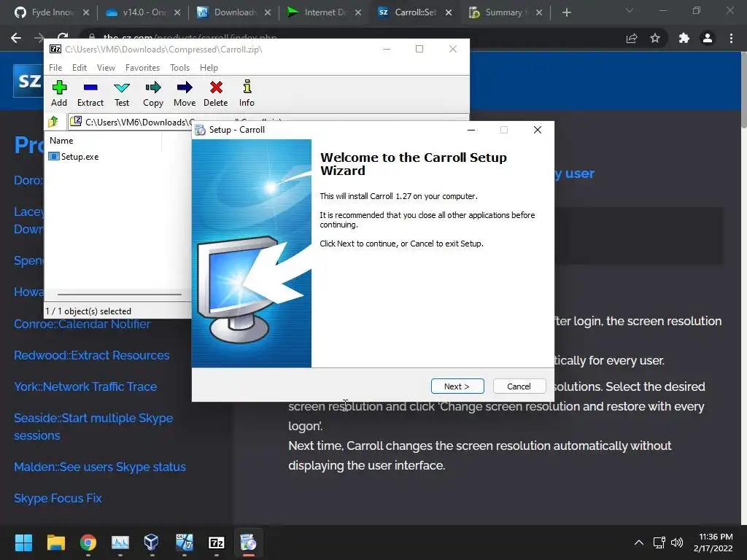This screenshot has height=560, width=747.
Task: Open Malden::See users Skype status link
Action: coord(99,467)
